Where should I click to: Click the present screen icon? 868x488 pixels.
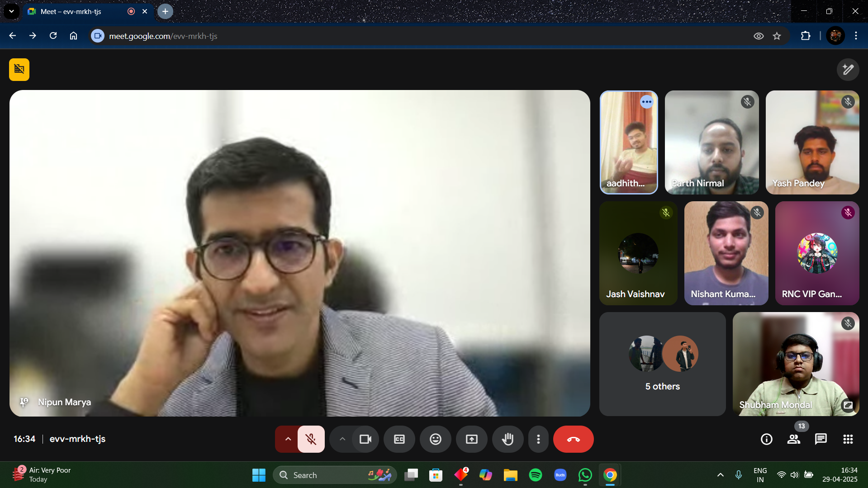pos(471,439)
